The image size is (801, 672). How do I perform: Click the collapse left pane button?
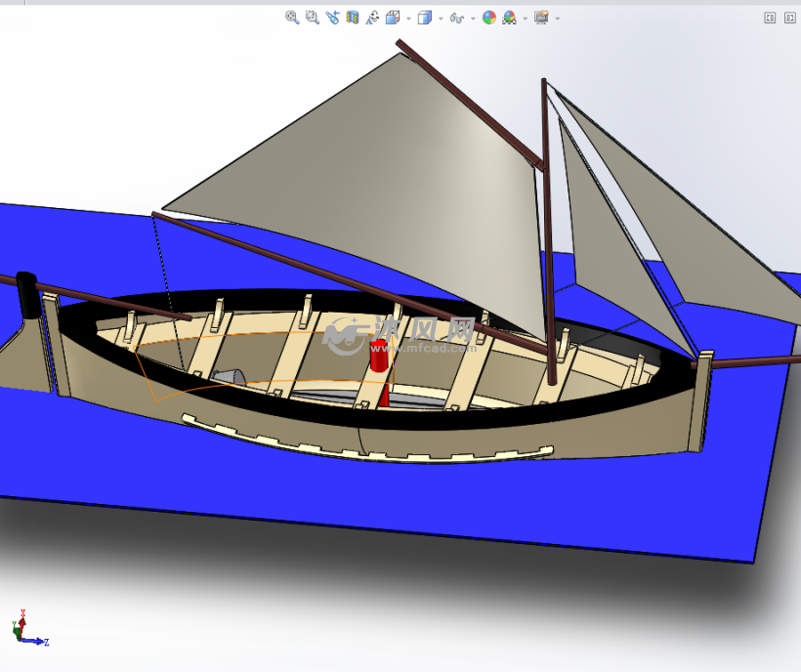[x=770, y=17]
